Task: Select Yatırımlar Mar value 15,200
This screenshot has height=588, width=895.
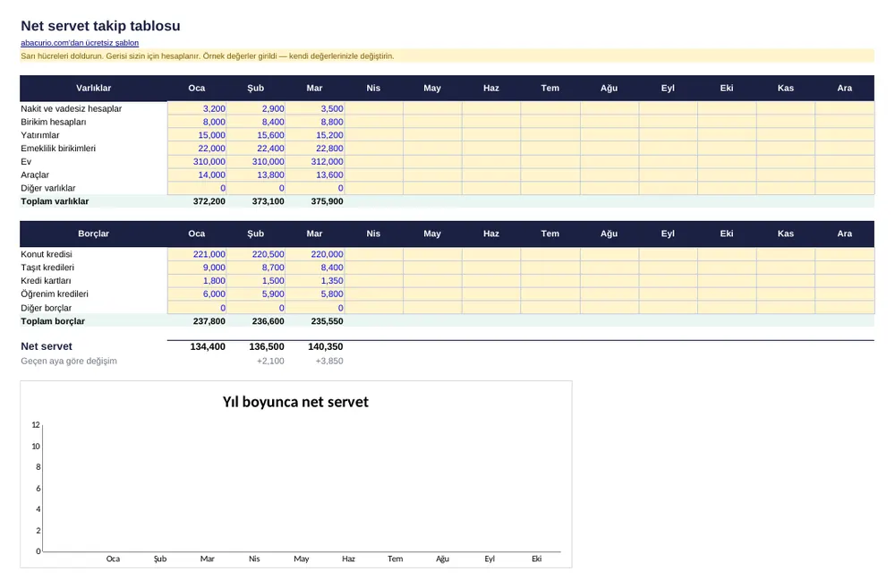Action: point(314,135)
